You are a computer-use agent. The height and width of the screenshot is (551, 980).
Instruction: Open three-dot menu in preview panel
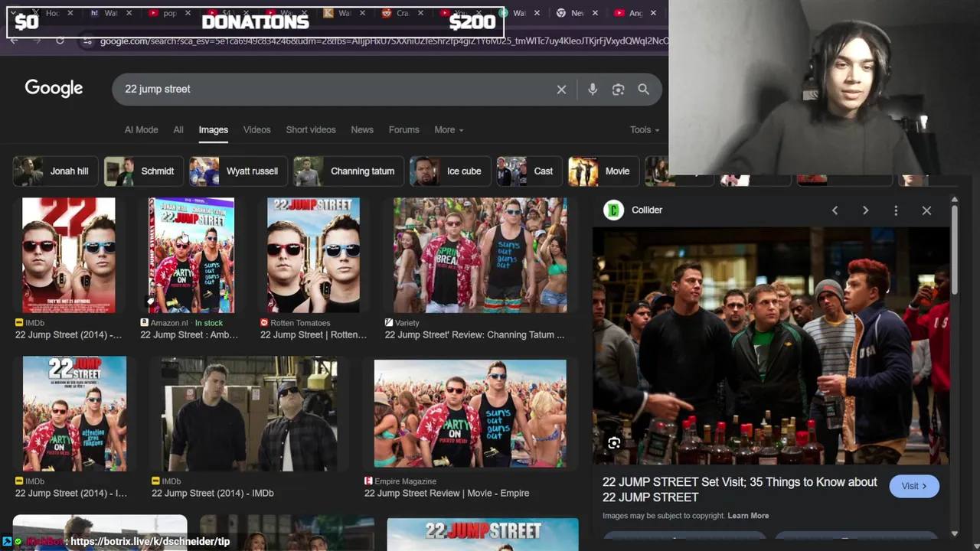pyautogui.click(x=896, y=210)
